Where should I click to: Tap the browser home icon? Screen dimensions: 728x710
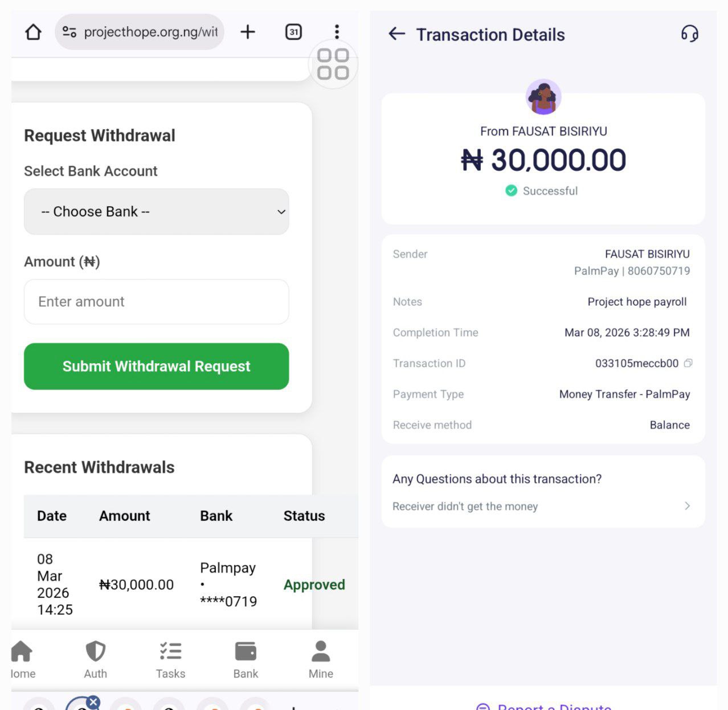coord(34,32)
